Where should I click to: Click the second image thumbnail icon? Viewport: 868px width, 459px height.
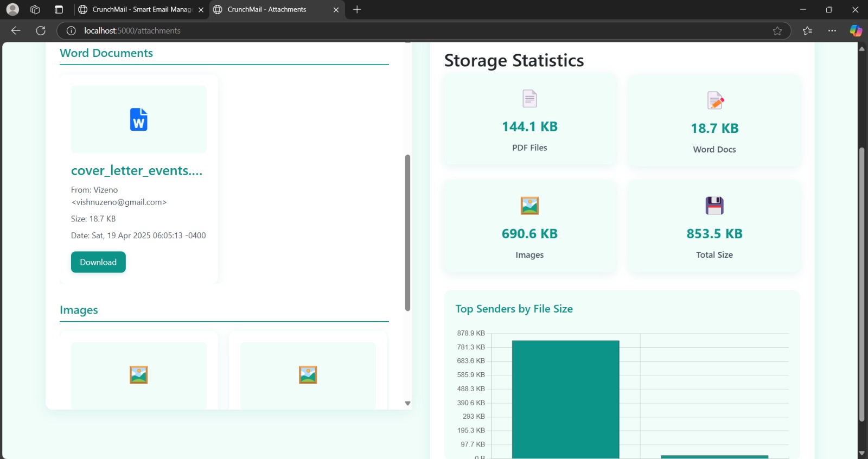[x=308, y=375]
